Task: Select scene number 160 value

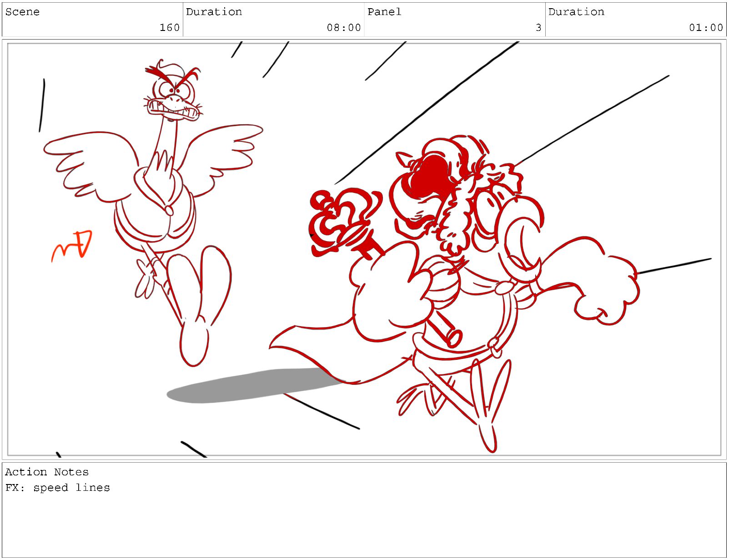Action: coord(170,28)
